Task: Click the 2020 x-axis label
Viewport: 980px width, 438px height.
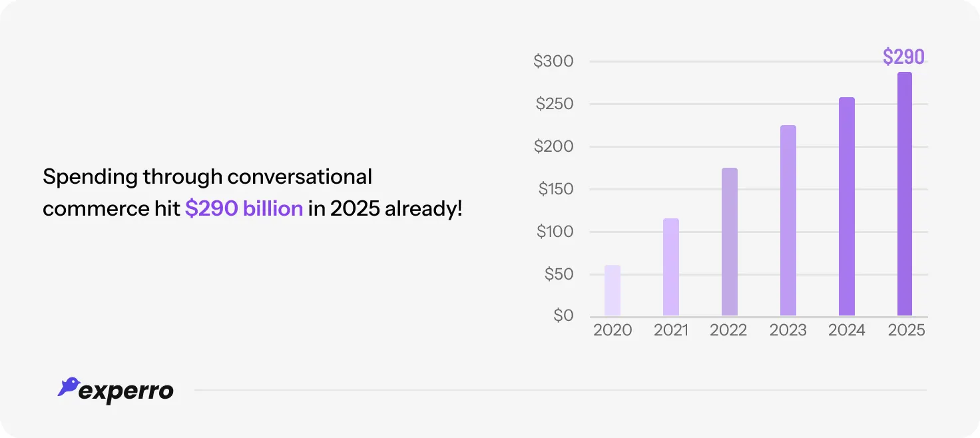Action: [612, 330]
